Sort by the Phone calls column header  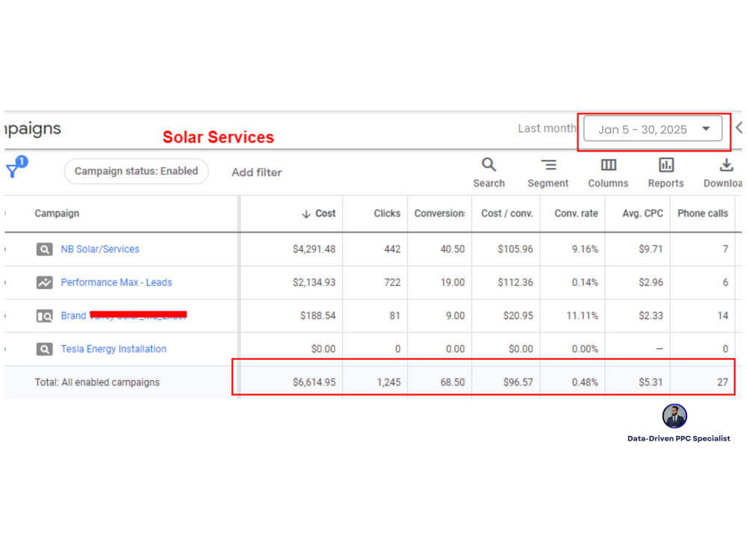(703, 214)
